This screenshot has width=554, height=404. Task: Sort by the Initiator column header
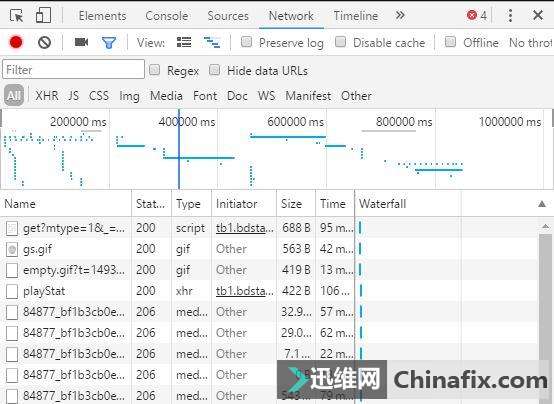244,204
